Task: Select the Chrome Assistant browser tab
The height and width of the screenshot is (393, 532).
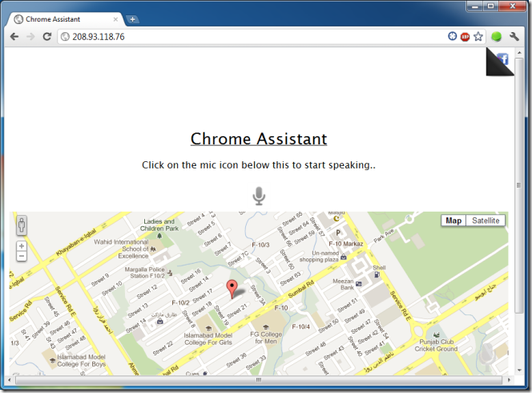Action: [64, 19]
